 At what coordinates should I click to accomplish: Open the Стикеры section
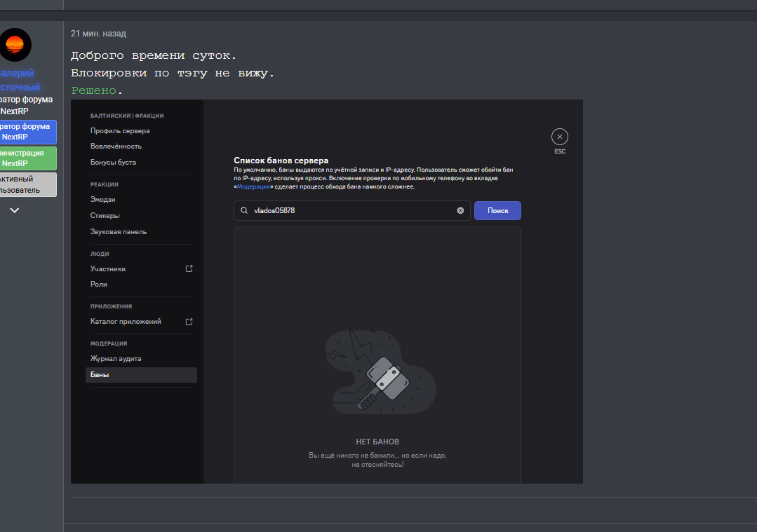click(105, 216)
